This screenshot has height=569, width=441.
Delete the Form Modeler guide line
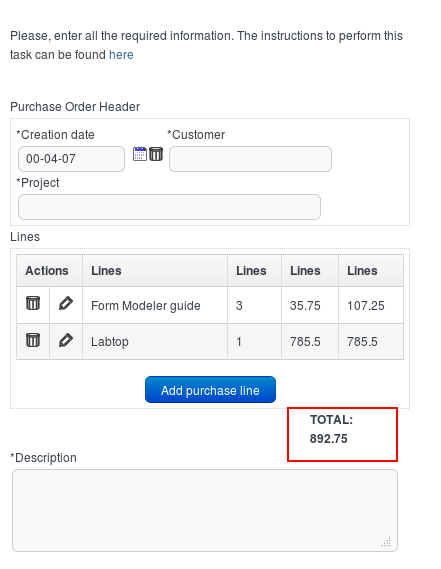33,303
